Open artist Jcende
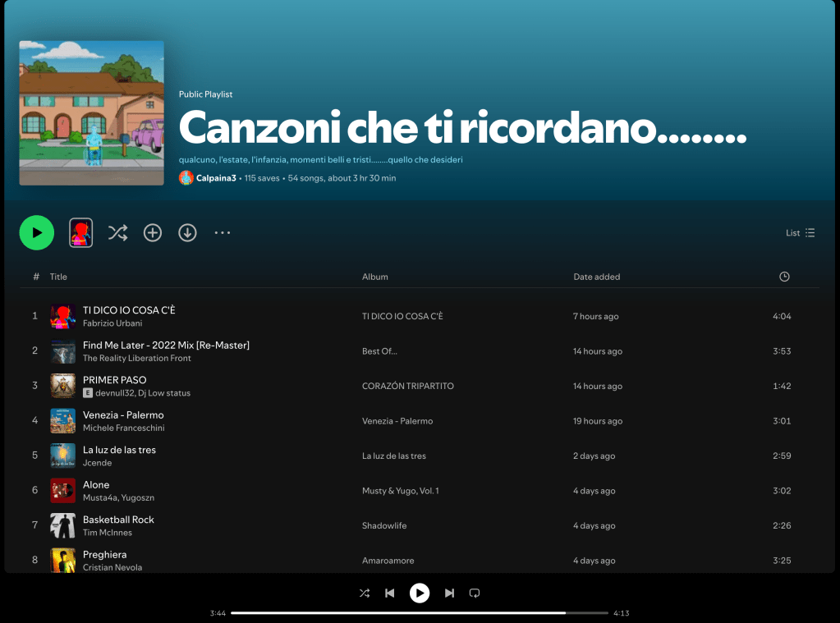Image resolution: width=840 pixels, height=623 pixels. pos(98,462)
